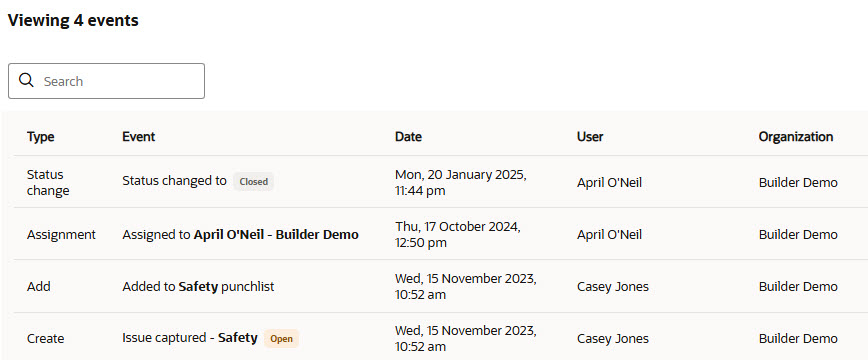Select the Open status badge

click(281, 338)
